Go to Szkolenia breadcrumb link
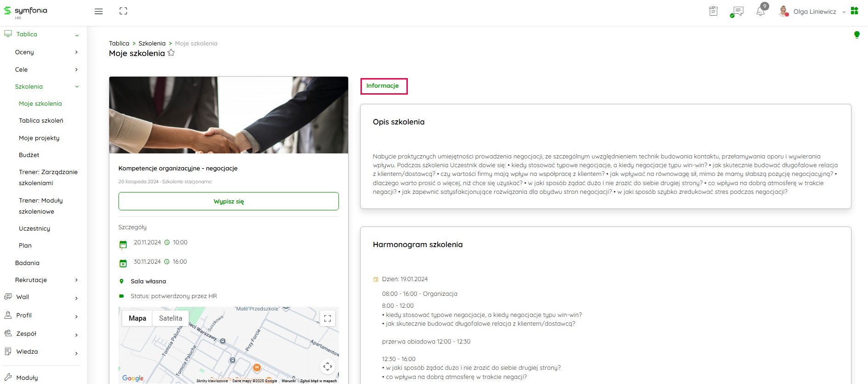The height and width of the screenshot is (384, 868). pyautogui.click(x=152, y=43)
